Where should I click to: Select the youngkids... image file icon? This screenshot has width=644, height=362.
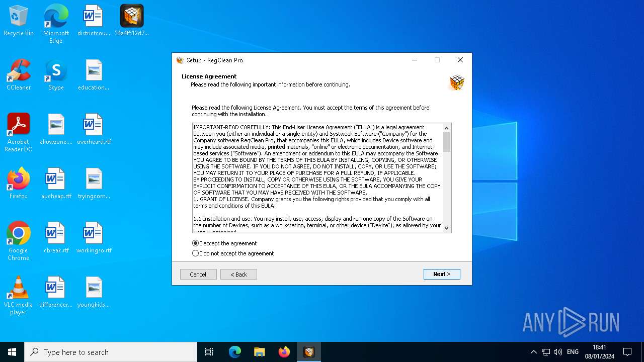click(x=94, y=292)
